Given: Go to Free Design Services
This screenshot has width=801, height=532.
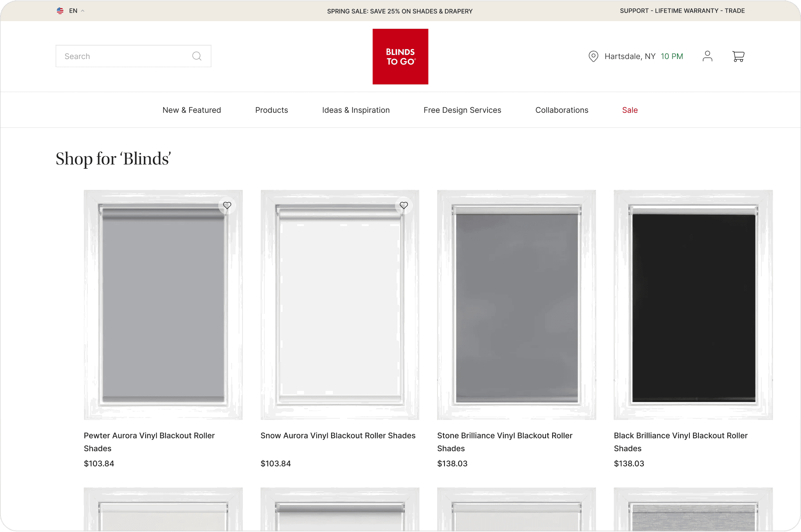Looking at the screenshot, I should 462,110.
